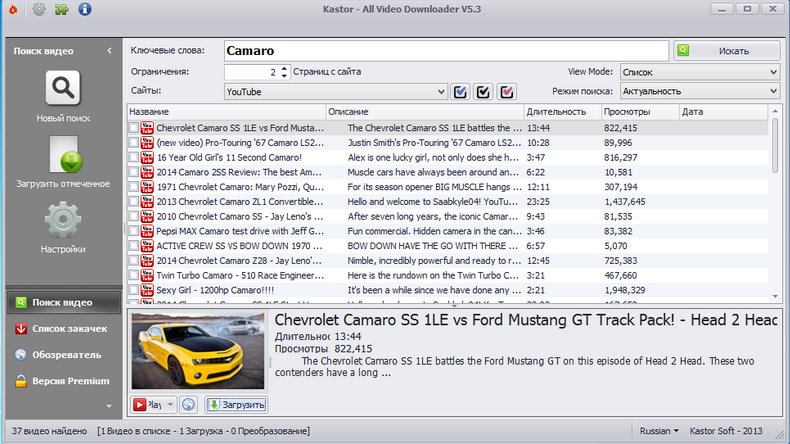
Task: Click YouTube icon of Twin Turbo Camaro row
Action: (x=147, y=275)
